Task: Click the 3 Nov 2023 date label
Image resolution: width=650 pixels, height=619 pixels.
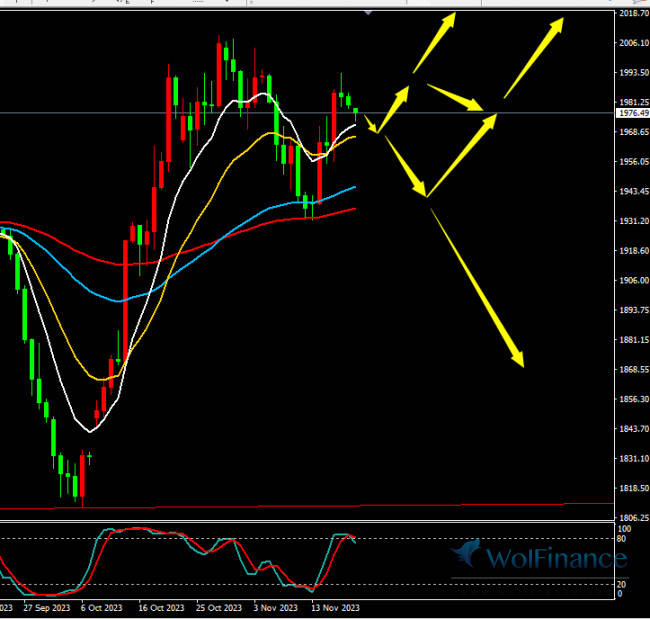Action: coord(276,607)
